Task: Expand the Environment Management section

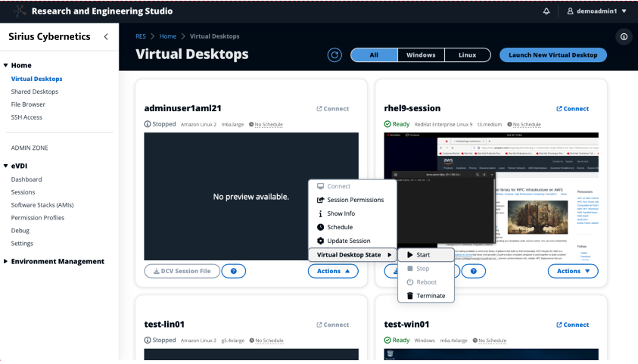Action: 6,262
